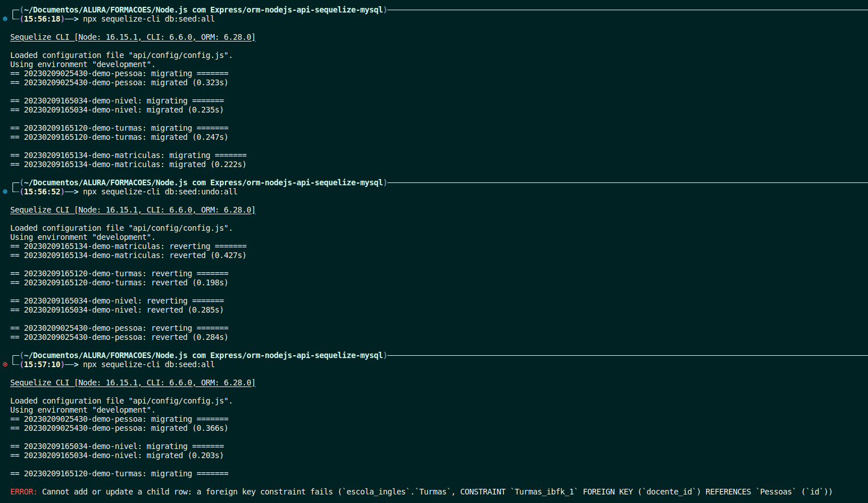Click demo-nivel reverting line
This screenshot has height=503, width=868.
117,301
